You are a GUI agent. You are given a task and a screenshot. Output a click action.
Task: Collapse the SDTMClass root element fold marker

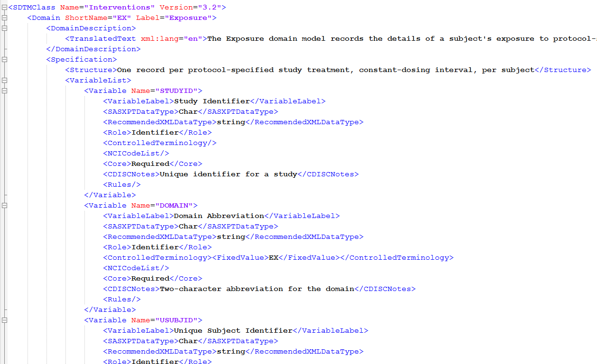[x=4, y=7]
